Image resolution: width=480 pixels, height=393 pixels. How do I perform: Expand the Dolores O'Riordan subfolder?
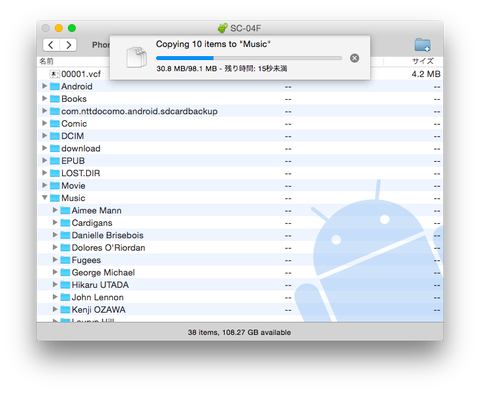tap(55, 247)
